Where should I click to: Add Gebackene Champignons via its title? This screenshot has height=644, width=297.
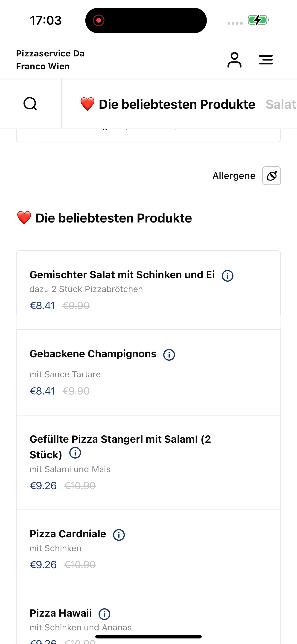93,354
